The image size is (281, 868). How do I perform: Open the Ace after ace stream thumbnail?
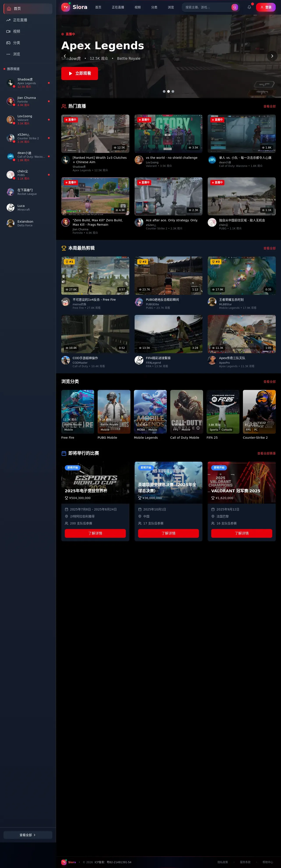point(169,196)
